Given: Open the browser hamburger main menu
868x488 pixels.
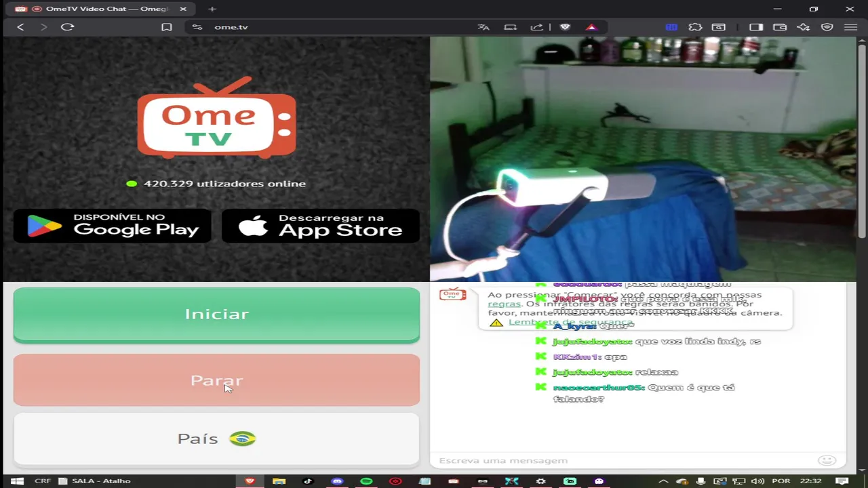Looking at the screenshot, I should point(850,27).
